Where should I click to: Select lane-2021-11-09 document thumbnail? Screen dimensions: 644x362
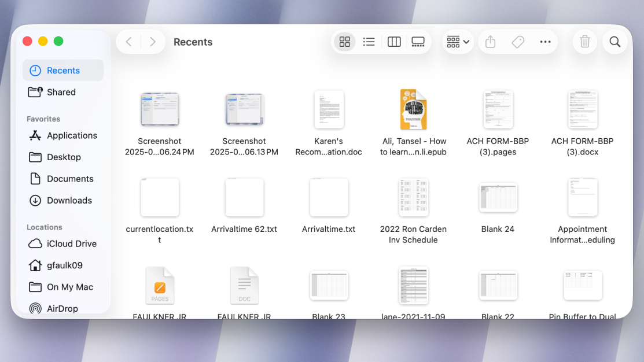click(x=414, y=286)
